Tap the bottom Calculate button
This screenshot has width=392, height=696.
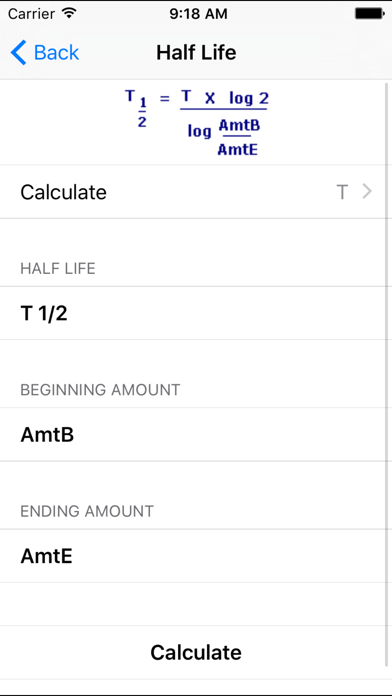[196, 652]
